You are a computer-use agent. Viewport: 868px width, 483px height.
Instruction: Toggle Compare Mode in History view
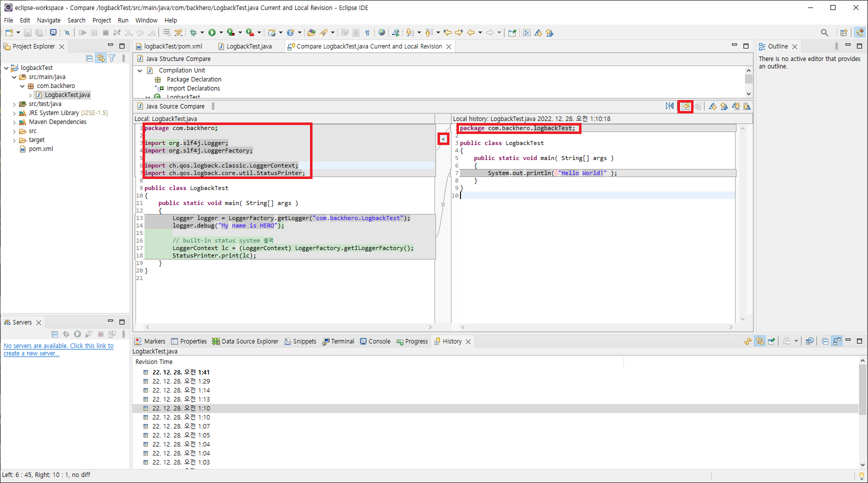click(x=837, y=341)
